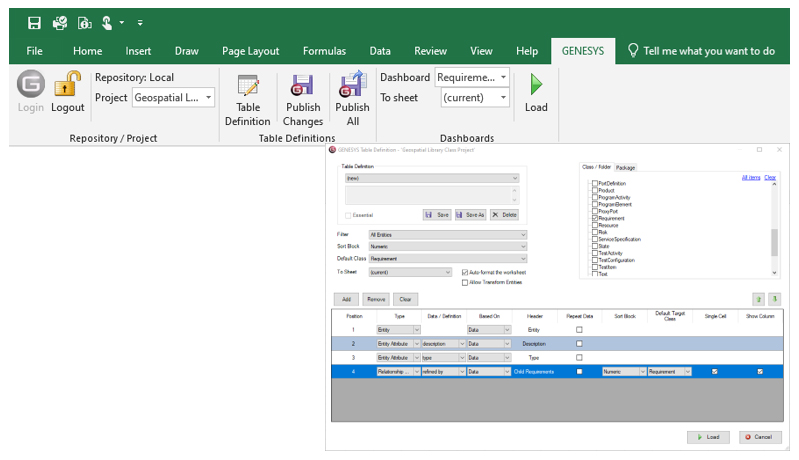Move selected row up with green arrow
This screenshot has height=460, width=799.
coord(759,299)
